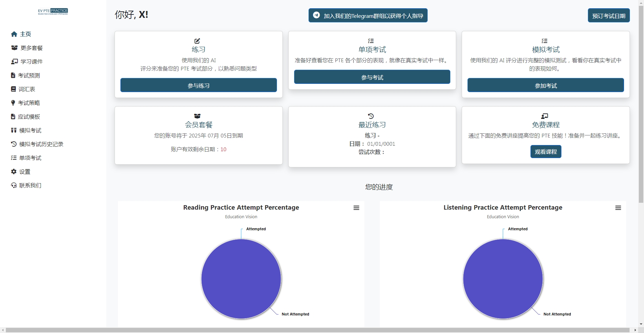
Task: Click the Telegram icon in the top banner
Action: click(316, 15)
